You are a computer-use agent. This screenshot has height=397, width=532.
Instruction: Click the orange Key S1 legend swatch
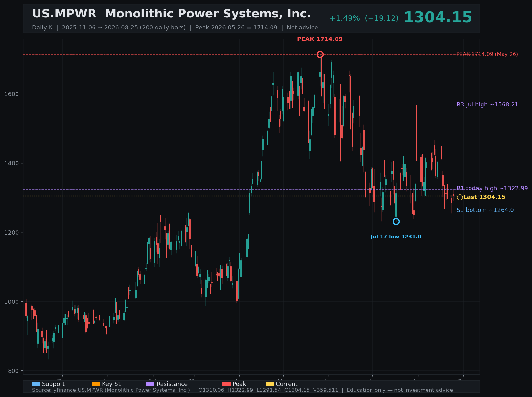[96, 384]
